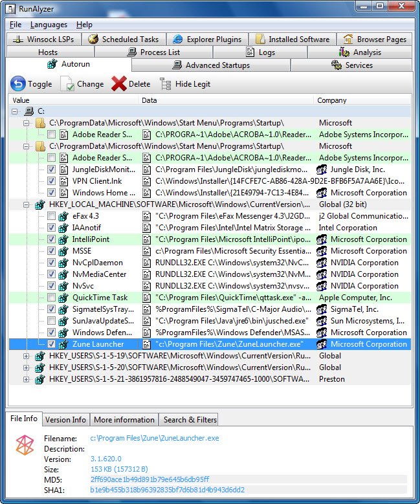Select the Windows Home ... startup row
Image resolution: width=420 pixels, height=504 pixels.
tap(210, 193)
